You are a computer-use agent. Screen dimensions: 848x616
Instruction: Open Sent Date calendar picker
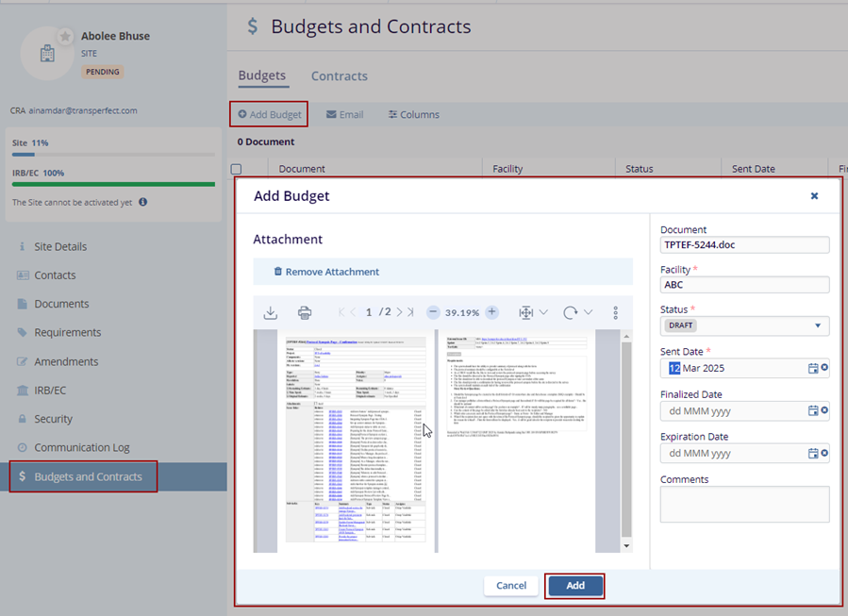click(812, 368)
